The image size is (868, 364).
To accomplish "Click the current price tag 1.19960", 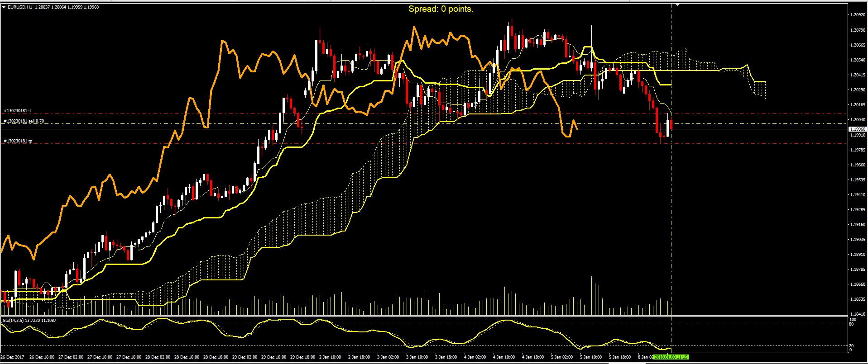I will point(858,129).
